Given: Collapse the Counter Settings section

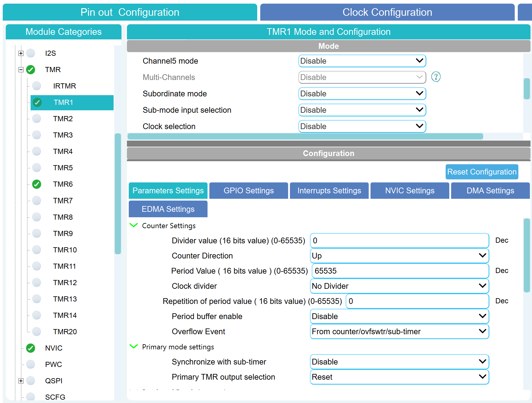Looking at the screenshot, I should tap(134, 225).
